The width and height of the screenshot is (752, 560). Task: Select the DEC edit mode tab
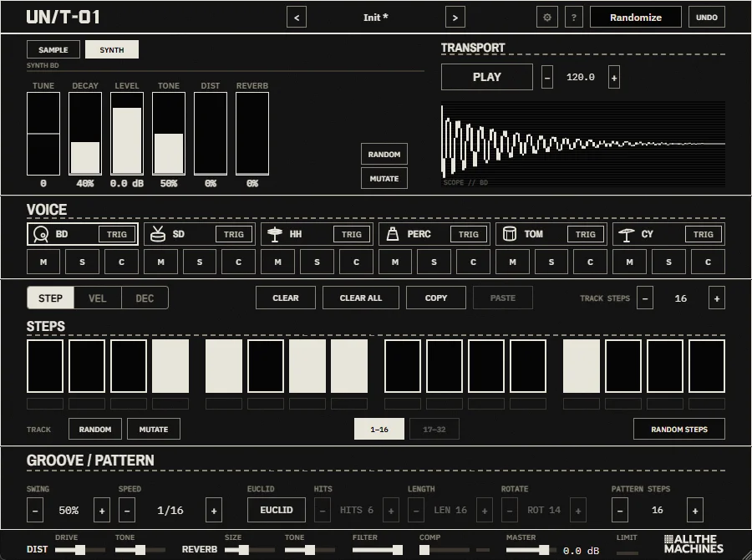click(x=145, y=298)
